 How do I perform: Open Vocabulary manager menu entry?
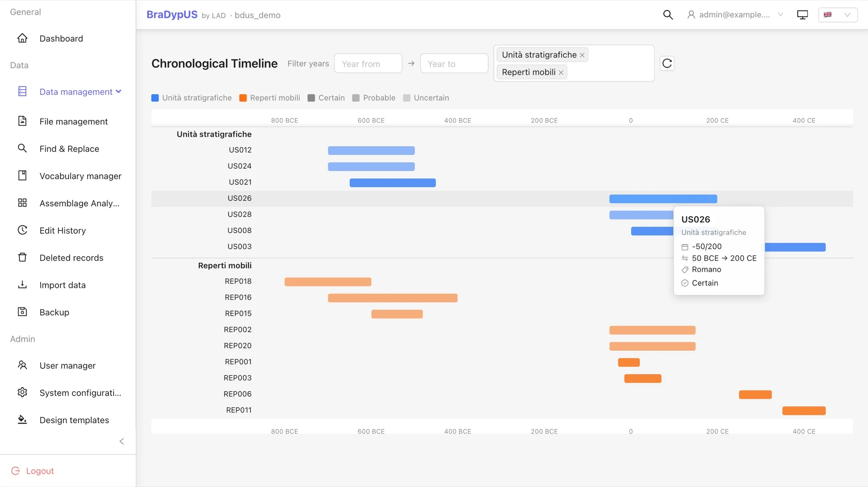tap(80, 176)
